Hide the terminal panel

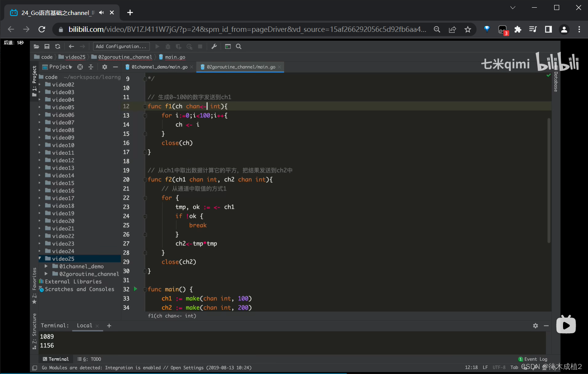click(546, 326)
